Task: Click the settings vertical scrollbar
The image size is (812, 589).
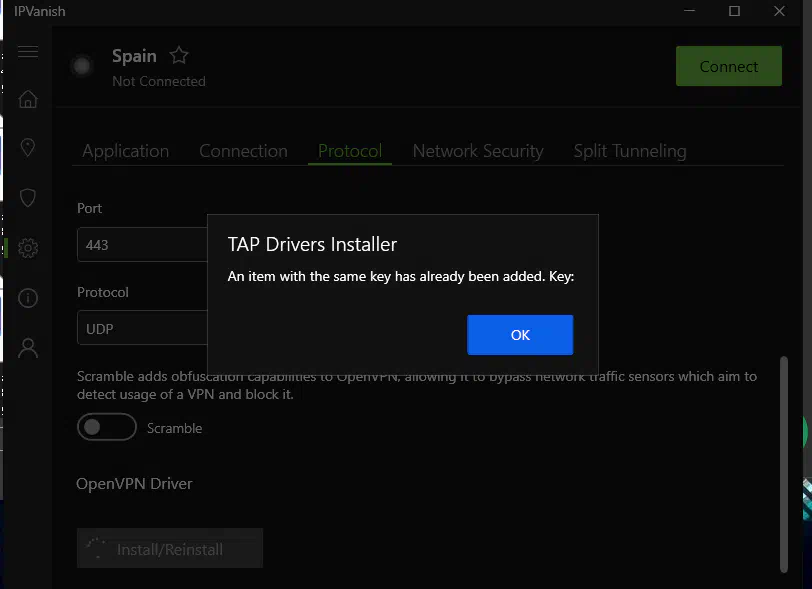Action: point(784,464)
